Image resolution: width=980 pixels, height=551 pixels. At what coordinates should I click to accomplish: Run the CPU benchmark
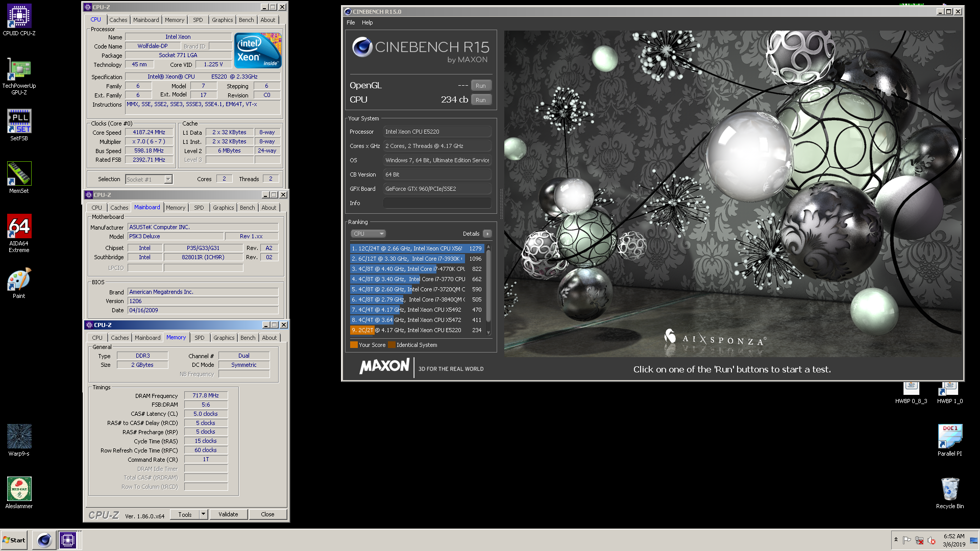point(481,100)
